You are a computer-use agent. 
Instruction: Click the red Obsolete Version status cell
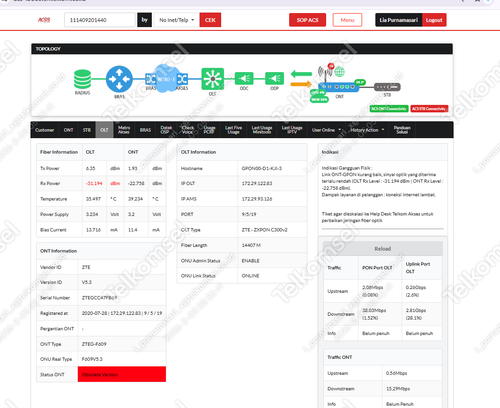[122, 374]
